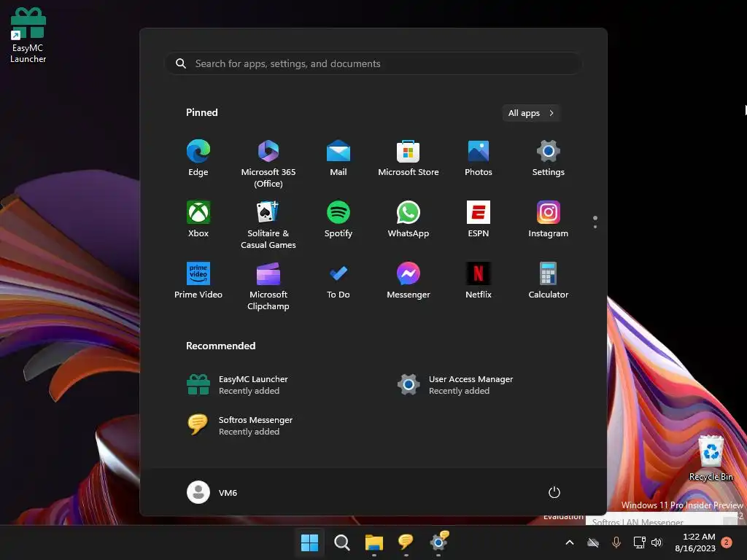
Task: Open network status tray icon
Action: pyautogui.click(x=639, y=542)
